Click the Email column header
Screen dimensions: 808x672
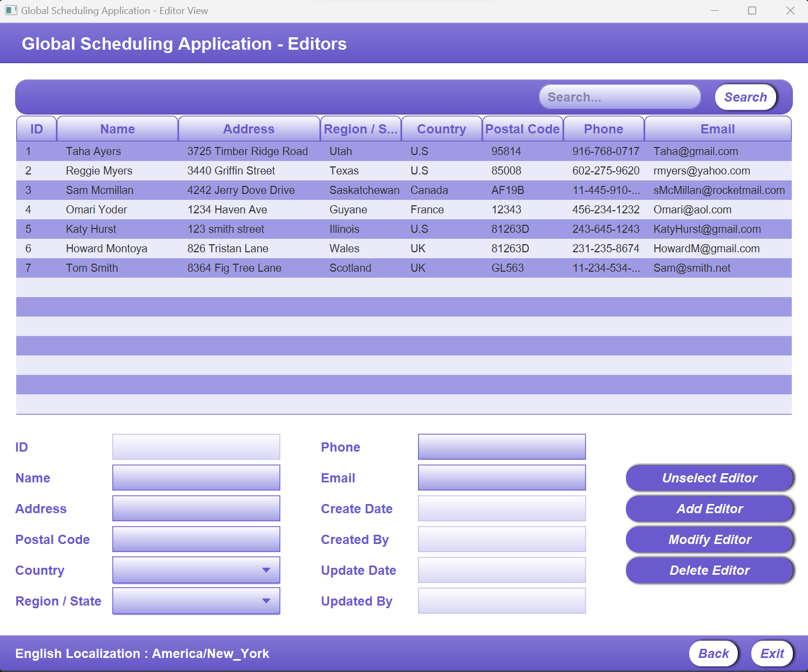tap(717, 129)
